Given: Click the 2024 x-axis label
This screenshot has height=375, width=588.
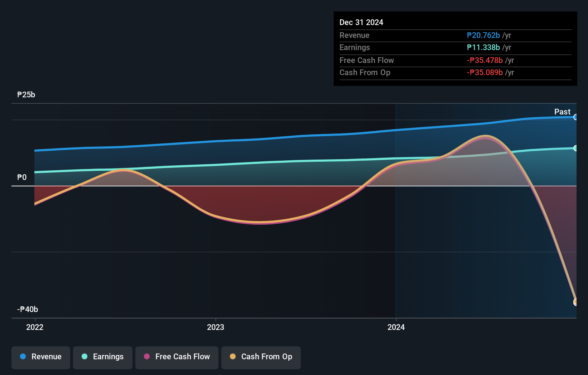Looking at the screenshot, I should click(x=396, y=327).
